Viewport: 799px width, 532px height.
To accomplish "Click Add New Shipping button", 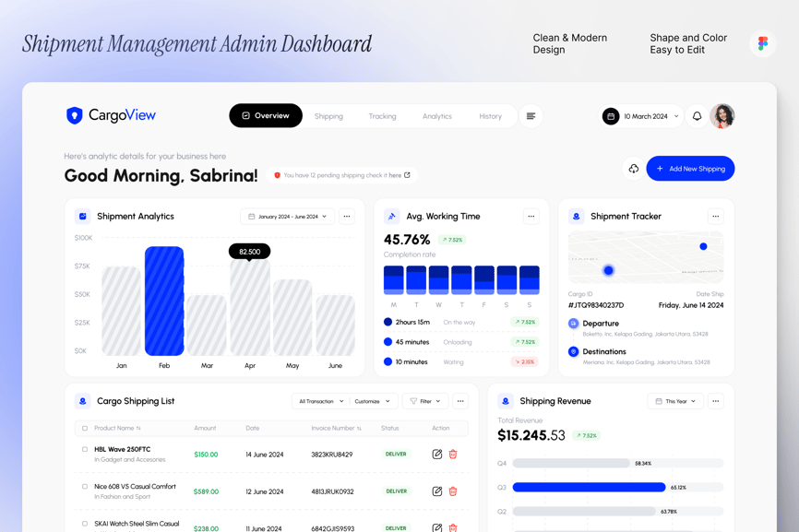I will (x=690, y=169).
